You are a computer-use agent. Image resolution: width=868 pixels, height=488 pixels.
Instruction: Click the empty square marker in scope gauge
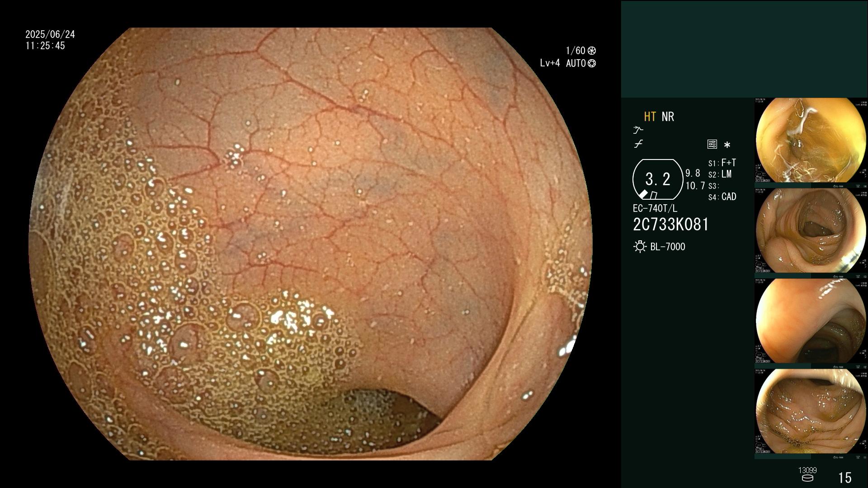point(653,195)
